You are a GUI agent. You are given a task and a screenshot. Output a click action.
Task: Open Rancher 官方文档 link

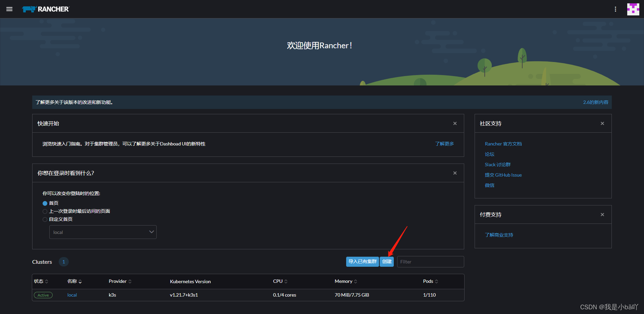[503, 144]
